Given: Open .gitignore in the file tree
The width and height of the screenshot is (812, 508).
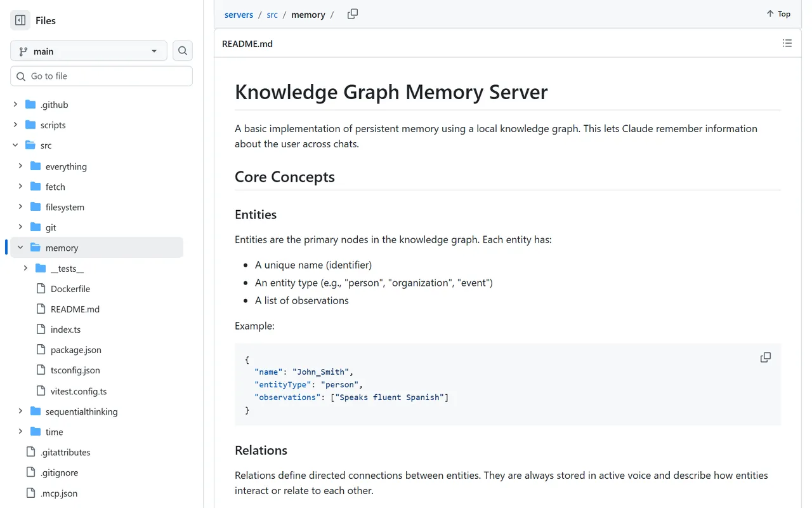Looking at the screenshot, I should [59, 472].
